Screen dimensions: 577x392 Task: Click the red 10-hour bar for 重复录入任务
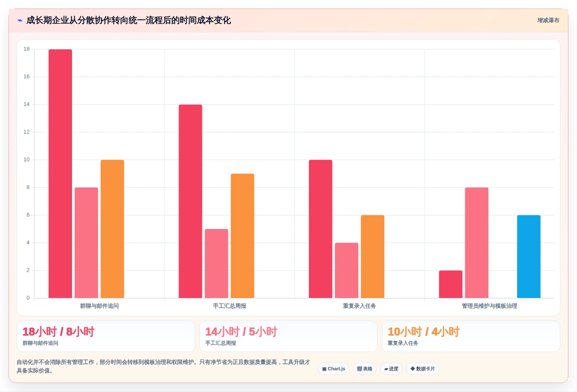click(320, 229)
